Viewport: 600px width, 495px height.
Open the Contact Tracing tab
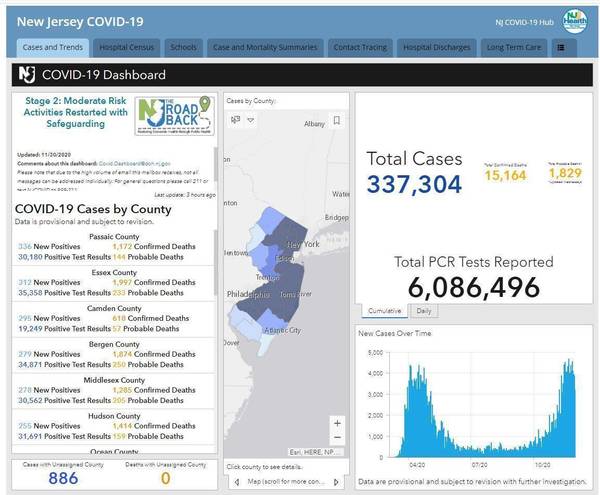360,47
